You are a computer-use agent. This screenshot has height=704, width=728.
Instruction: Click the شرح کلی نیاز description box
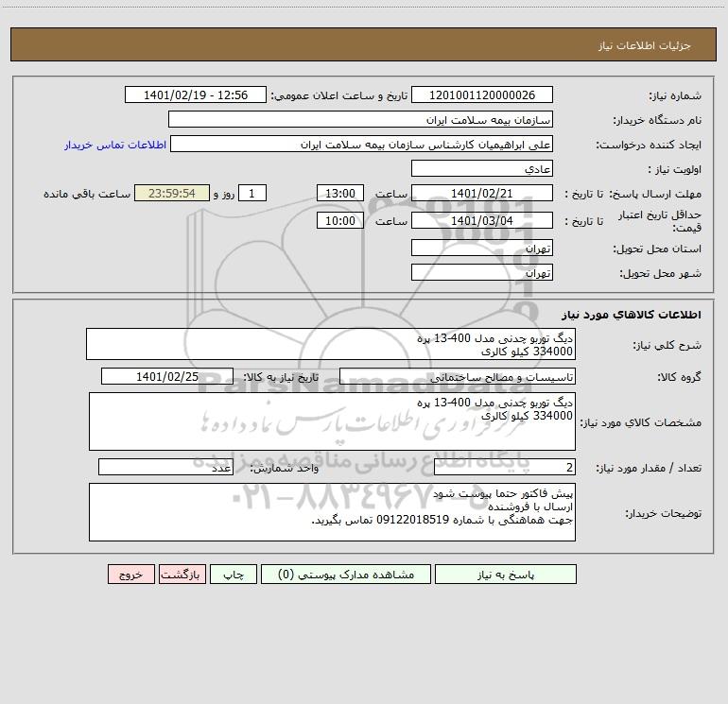point(331,344)
